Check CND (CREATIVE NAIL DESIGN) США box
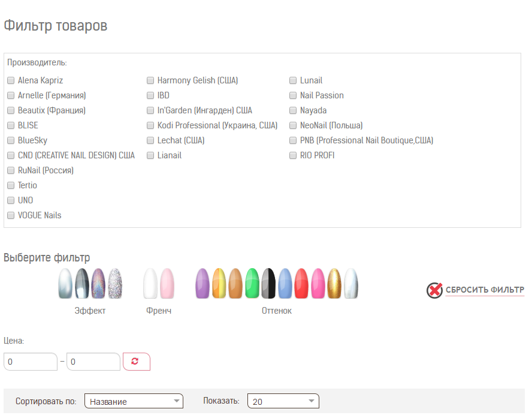532x418 pixels. [x=11, y=155]
